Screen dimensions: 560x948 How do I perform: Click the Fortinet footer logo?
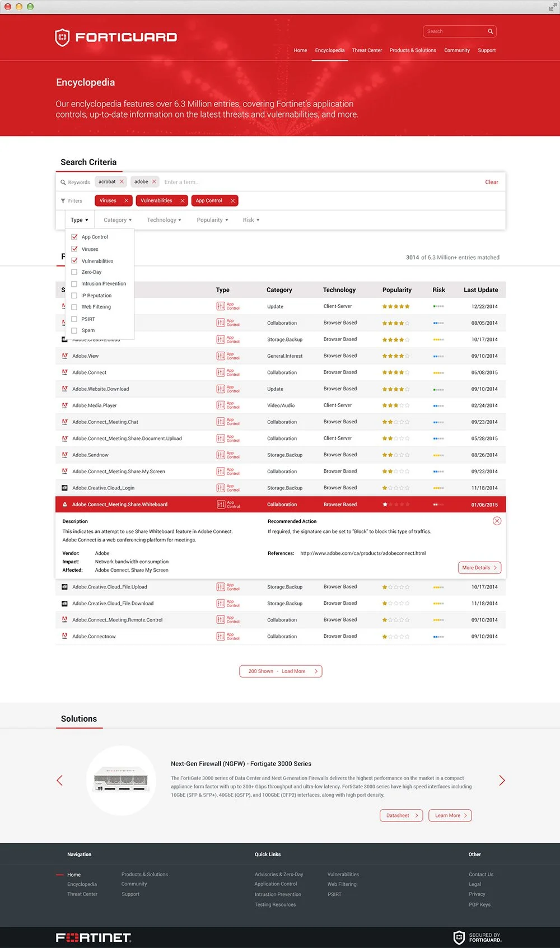point(94,937)
